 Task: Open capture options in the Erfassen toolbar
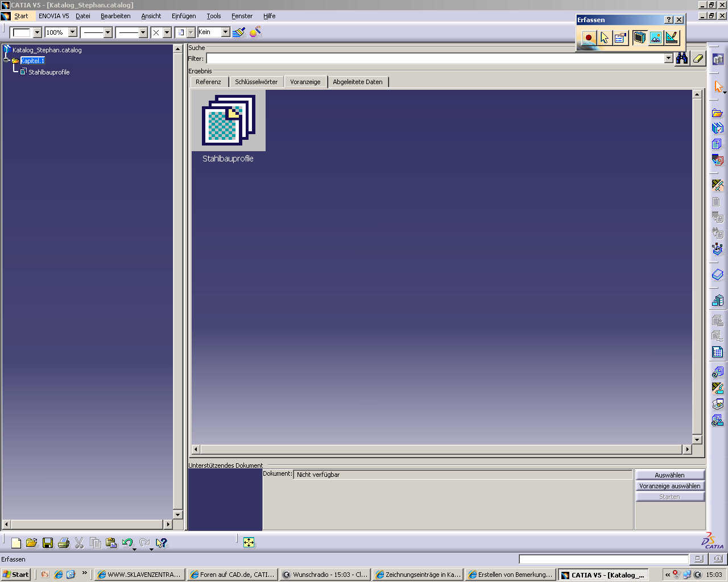[x=621, y=38]
